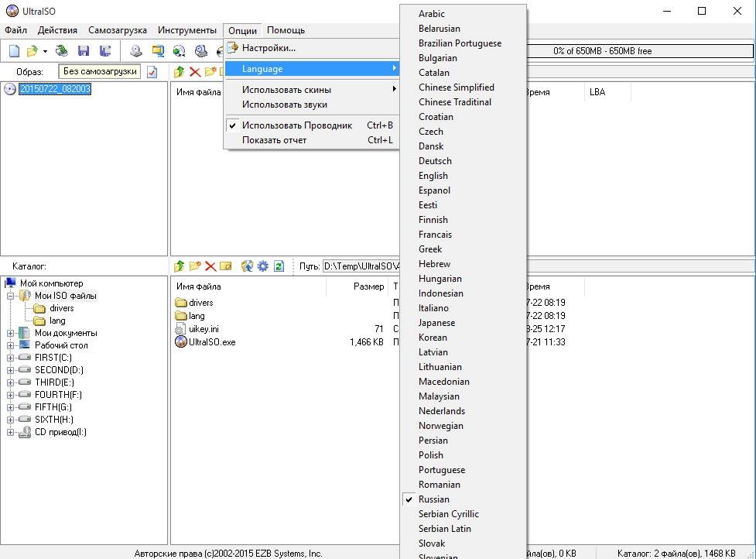756x559 pixels.
Task: Click the Настройки settings icon in Опции menu
Action: [232, 48]
